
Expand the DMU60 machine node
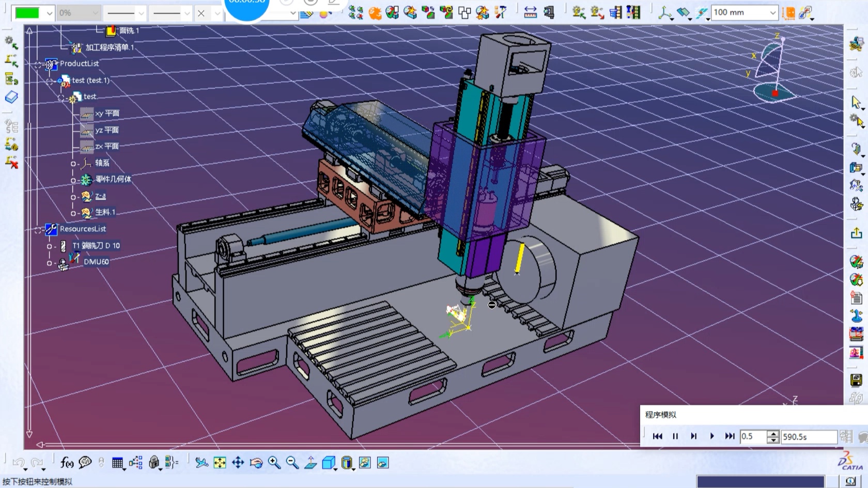point(50,263)
